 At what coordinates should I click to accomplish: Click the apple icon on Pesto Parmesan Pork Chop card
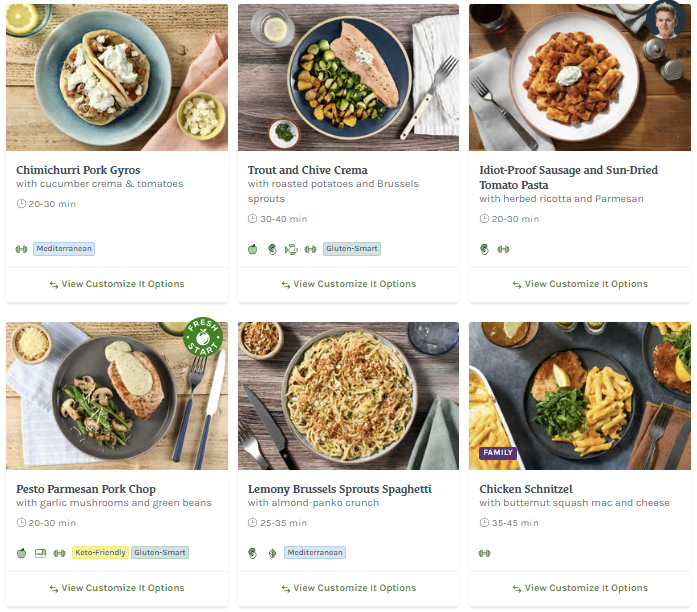pyautogui.click(x=21, y=553)
